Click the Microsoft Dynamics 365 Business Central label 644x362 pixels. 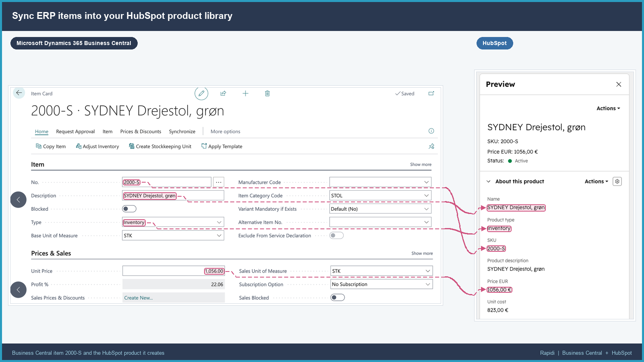74,43
